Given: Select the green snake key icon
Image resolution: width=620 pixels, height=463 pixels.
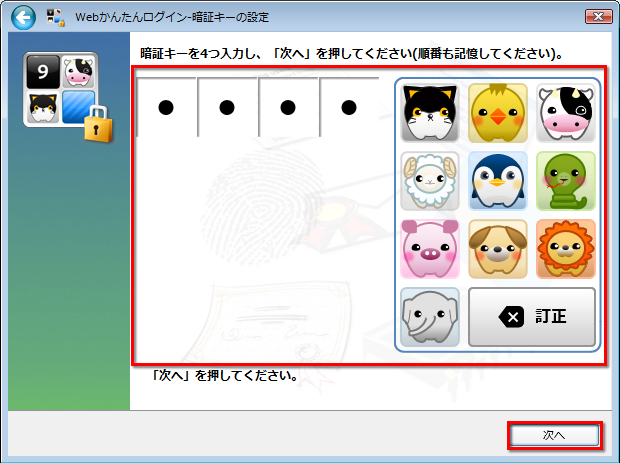Looking at the screenshot, I should pos(566,181).
